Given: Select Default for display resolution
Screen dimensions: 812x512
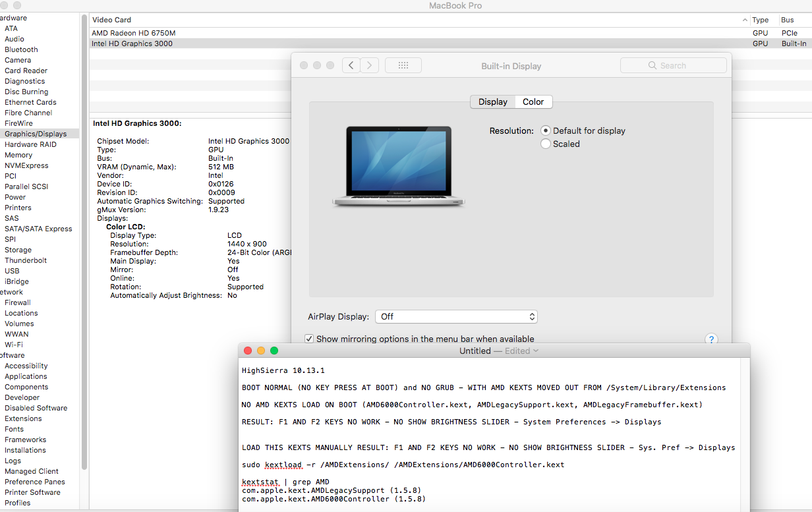Looking at the screenshot, I should (545, 130).
